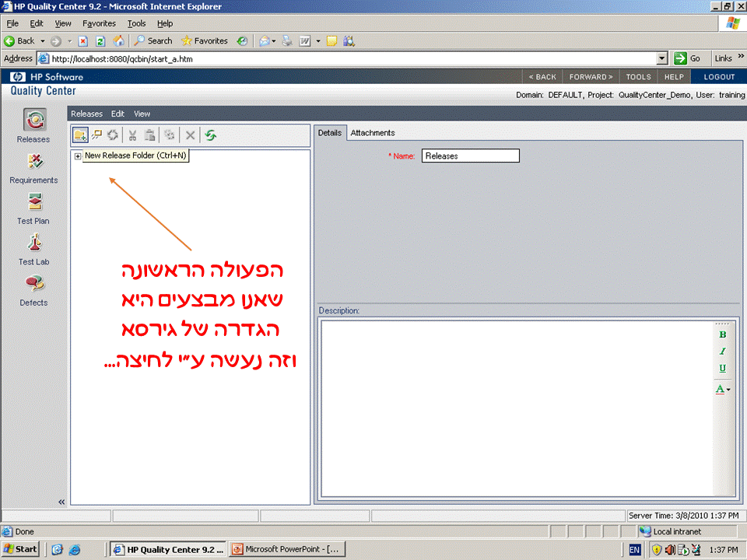Click the Windows Start button
Viewport: 747px width, 560px height.
(x=20, y=549)
